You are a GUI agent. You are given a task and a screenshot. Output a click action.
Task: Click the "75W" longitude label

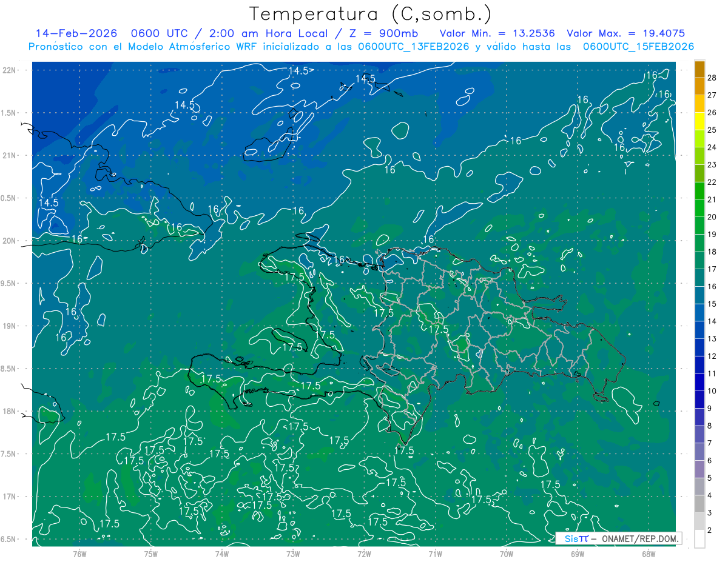pyautogui.click(x=151, y=554)
